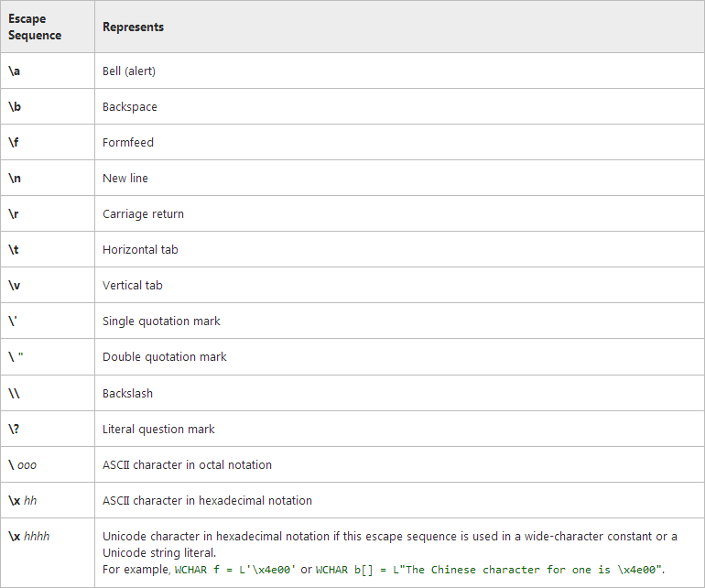The width and height of the screenshot is (705, 588).
Task: Click the "Single quotation mark" text
Action: pos(161,321)
